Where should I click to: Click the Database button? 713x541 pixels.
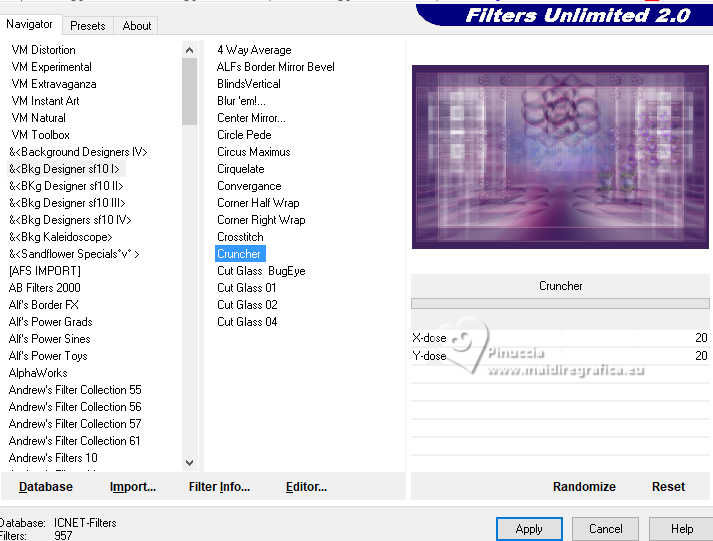pyautogui.click(x=45, y=486)
